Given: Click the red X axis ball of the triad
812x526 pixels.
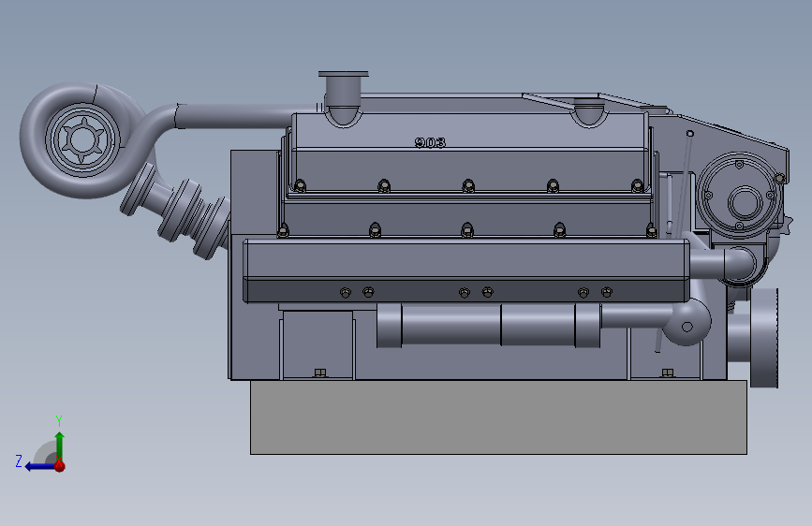Looking at the screenshot, I should click(60, 466).
